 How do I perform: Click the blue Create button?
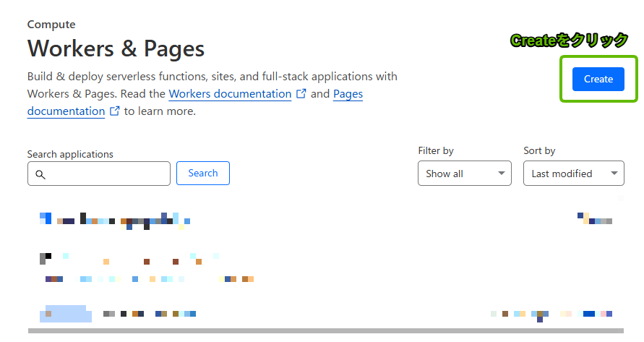[x=598, y=79]
